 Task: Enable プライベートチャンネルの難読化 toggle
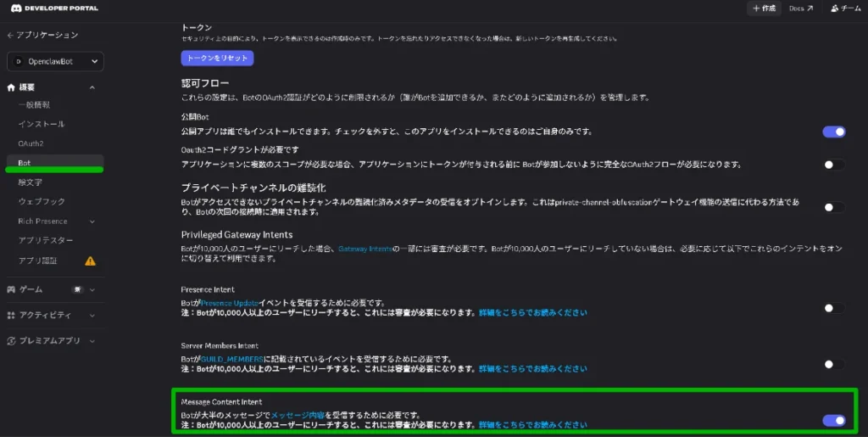click(x=834, y=207)
